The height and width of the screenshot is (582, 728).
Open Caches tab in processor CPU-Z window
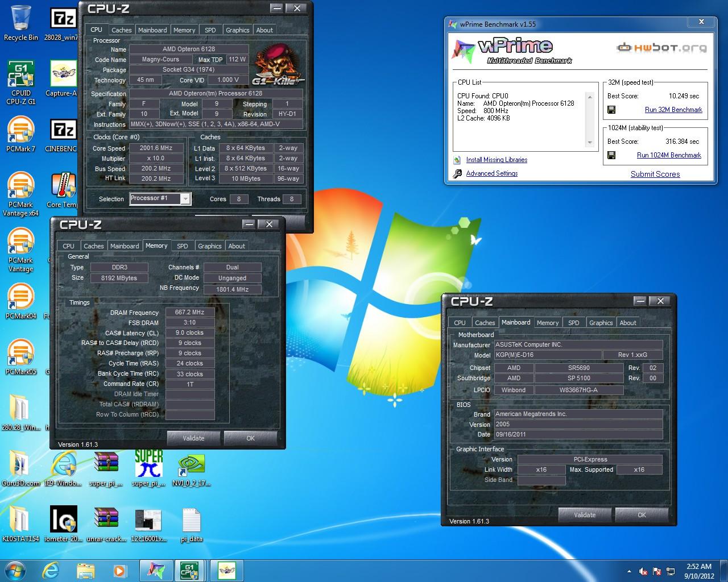click(121, 30)
